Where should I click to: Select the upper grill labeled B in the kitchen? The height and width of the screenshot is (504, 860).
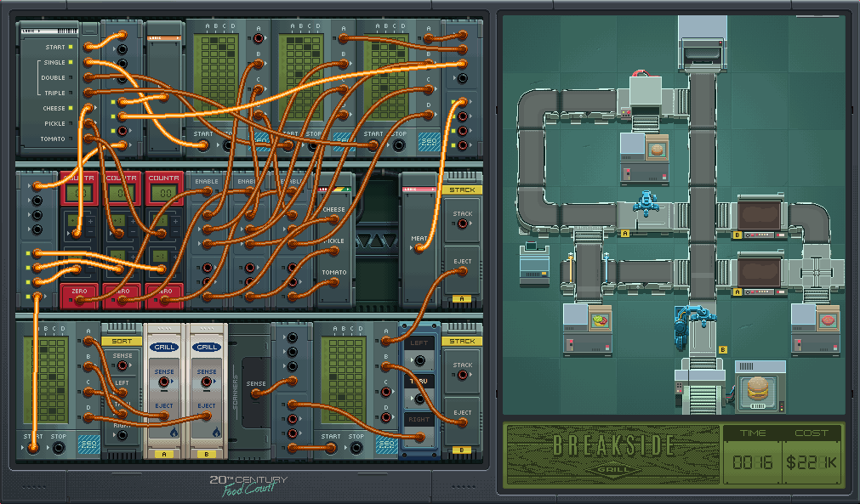click(x=759, y=217)
